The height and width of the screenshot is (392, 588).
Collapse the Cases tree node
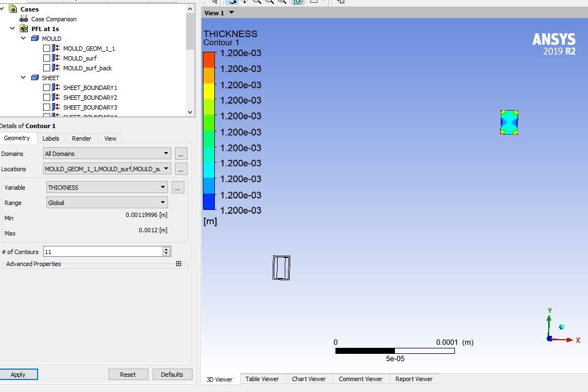[2, 8]
